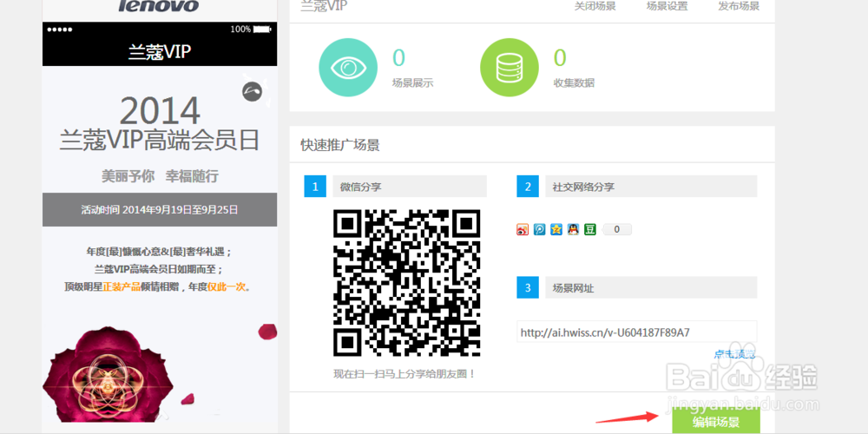Screen dimensions: 868x434
Task: Click the green database collected data icon
Action: click(510, 68)
